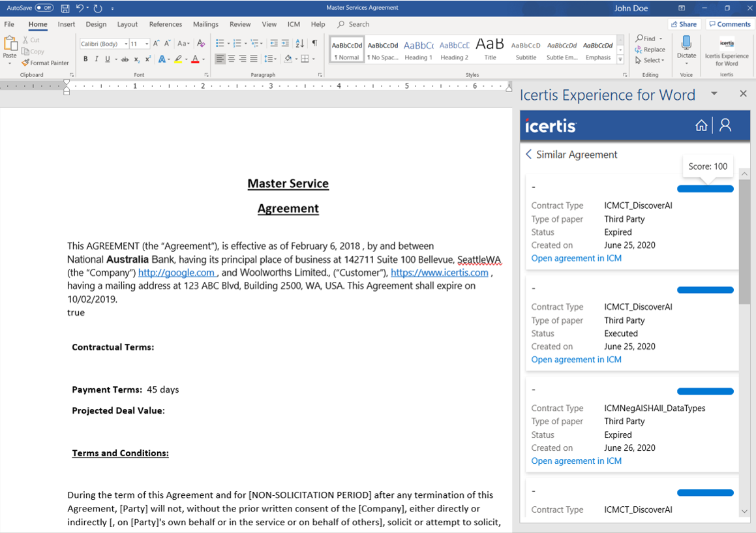Open the Change Case dropdown
The width and height of the screenshot is (756, 533).
click(184, 44)
